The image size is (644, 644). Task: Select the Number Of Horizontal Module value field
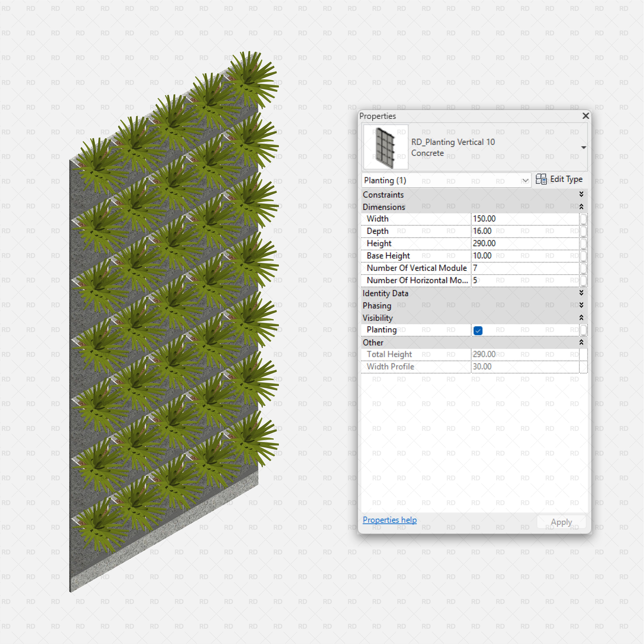click(x=520, y=280)
